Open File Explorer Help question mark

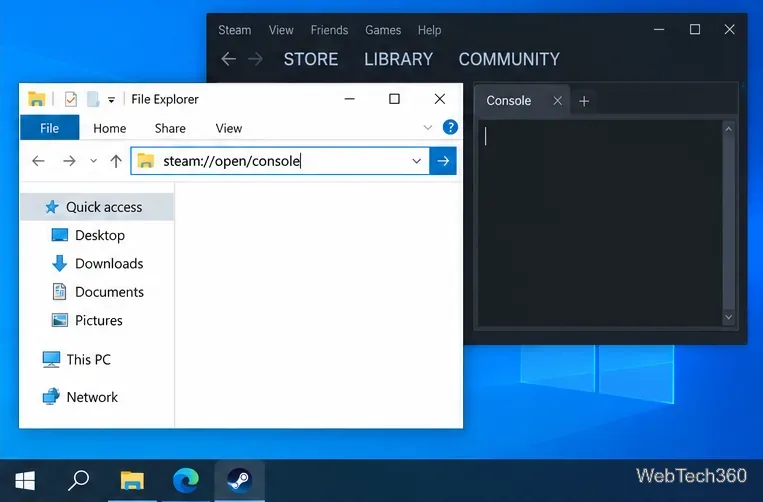click(450, 127)
